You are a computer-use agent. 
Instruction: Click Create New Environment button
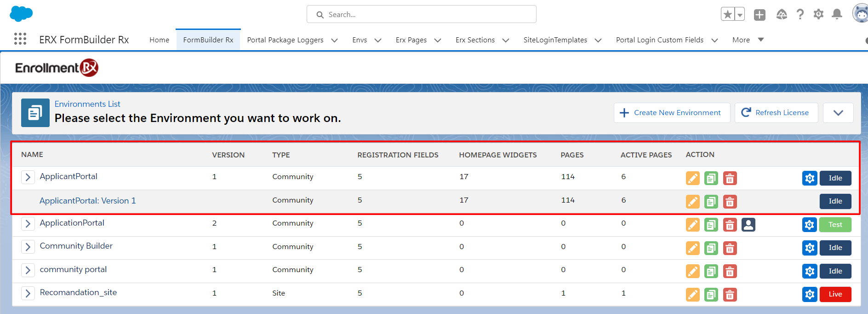[671, 113]
